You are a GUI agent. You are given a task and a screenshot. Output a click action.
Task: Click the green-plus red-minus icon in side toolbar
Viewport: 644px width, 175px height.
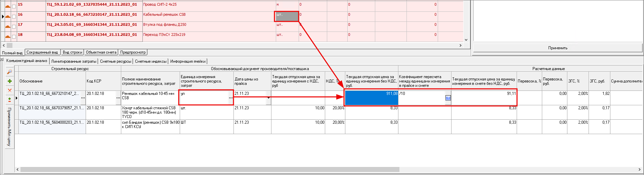[x=9, y=100]
